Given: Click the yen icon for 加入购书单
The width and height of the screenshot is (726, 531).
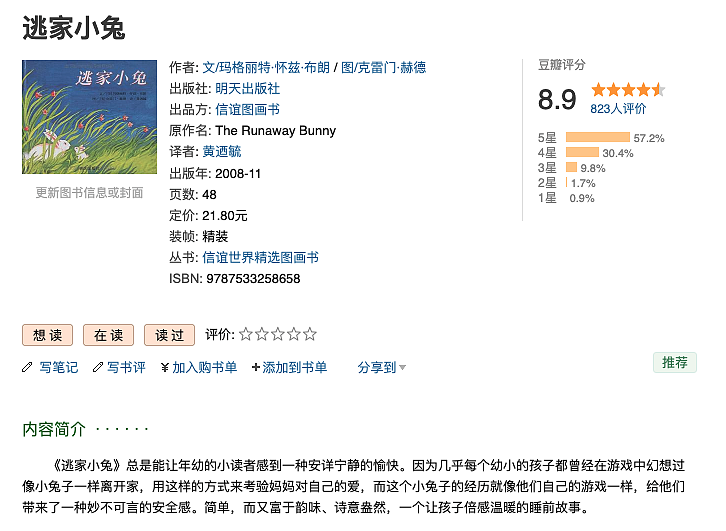Looking at the screenshot, I should [x=165, y=367].
